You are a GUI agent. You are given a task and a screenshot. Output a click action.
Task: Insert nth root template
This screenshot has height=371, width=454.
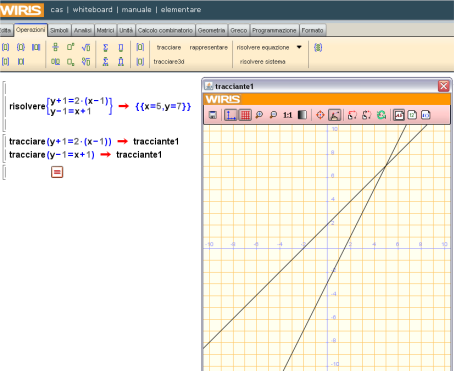click(x=86, y=62)
